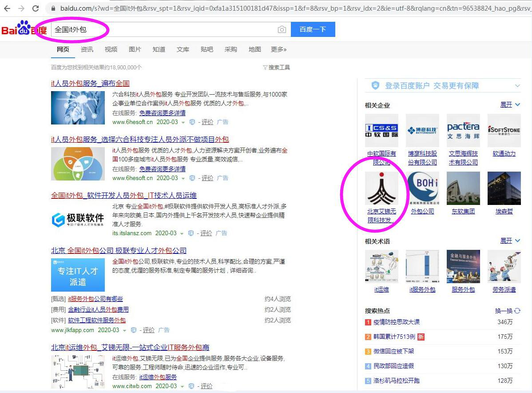Switch to the 视频 tab
Viewport: 532px width, 393px height.
pos(111,49)
